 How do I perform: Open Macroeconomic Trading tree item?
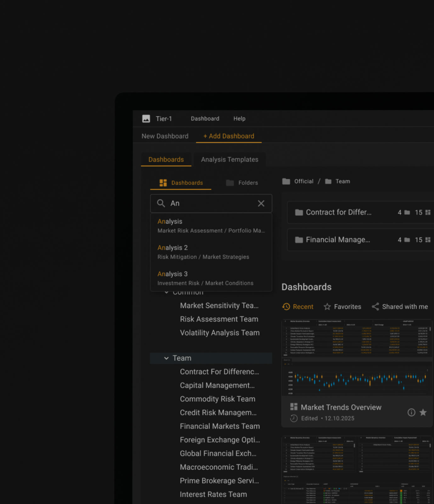coord(219,467)
